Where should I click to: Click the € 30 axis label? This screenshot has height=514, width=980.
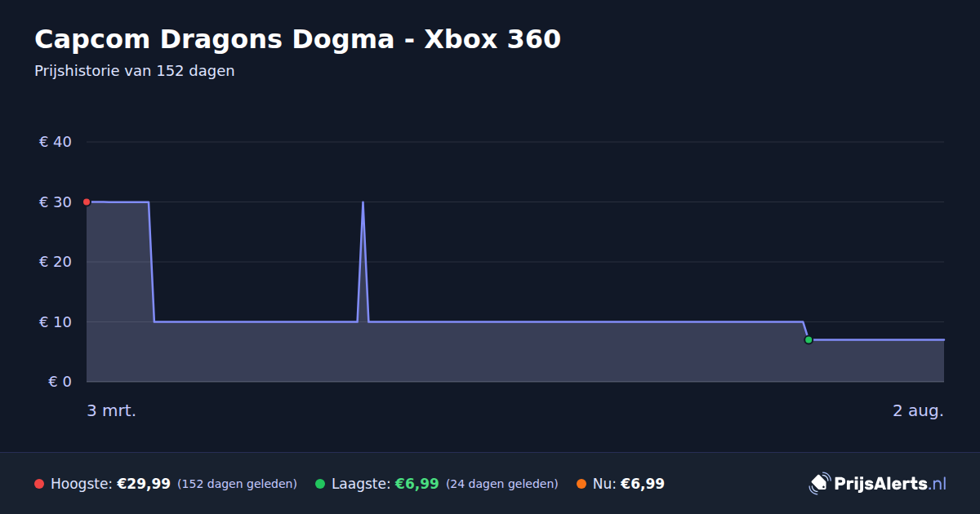click(56, 202)
